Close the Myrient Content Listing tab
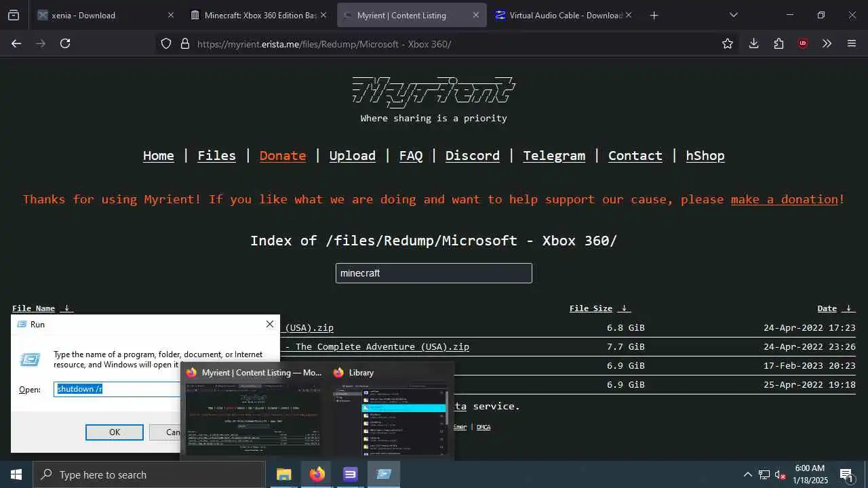Viewport: 868px width, 488px height. pos(475,15)
